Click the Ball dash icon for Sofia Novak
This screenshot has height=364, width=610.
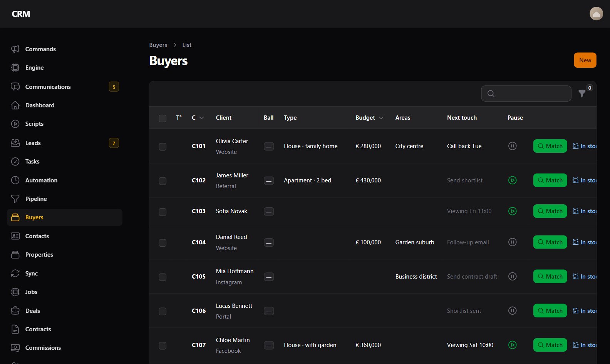coord(269,211)
